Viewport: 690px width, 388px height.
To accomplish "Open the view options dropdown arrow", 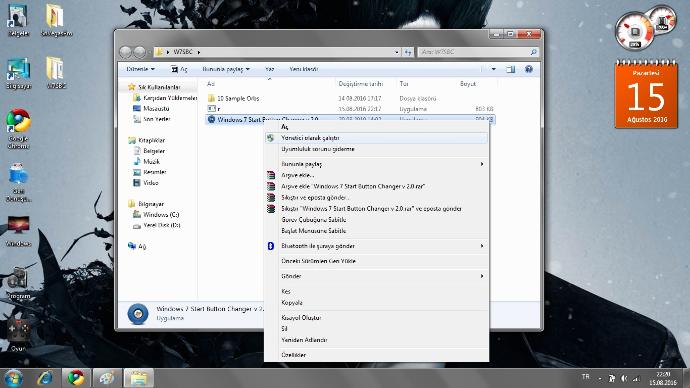I will pyautogui.click(x=493, y=69).
